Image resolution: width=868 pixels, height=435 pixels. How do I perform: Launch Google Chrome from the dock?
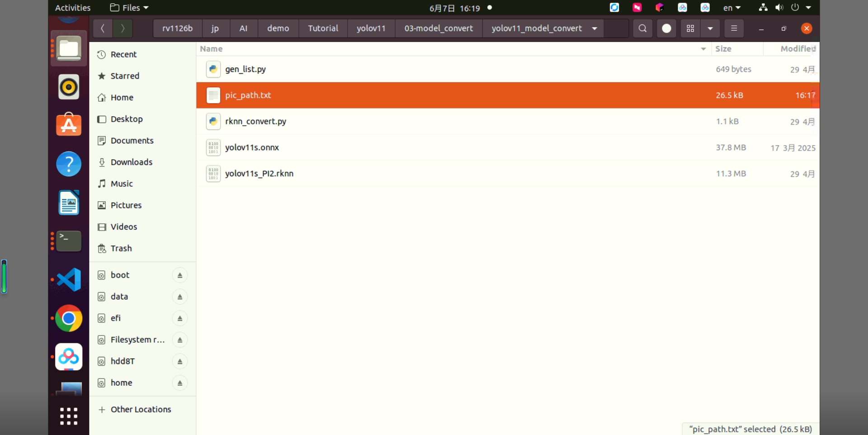pos(69,318)
